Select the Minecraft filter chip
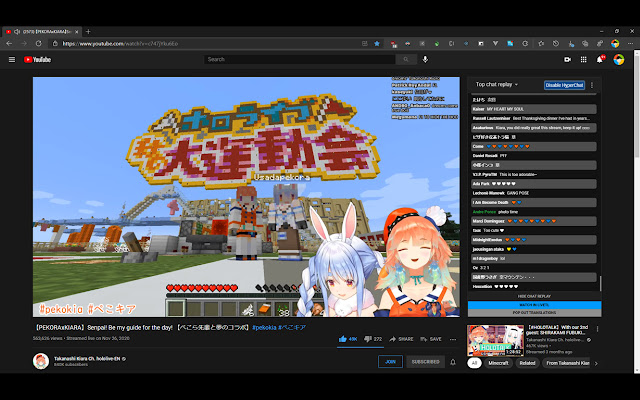 (498, 363)
